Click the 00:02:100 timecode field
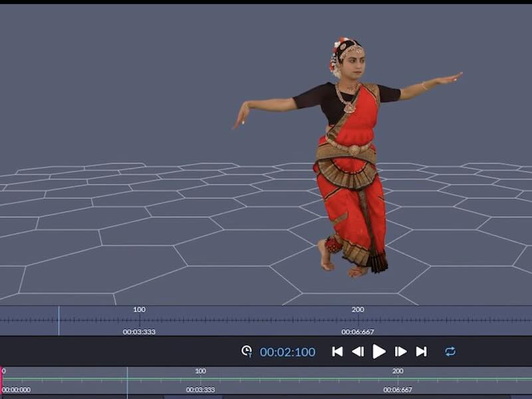 (287, 352)
